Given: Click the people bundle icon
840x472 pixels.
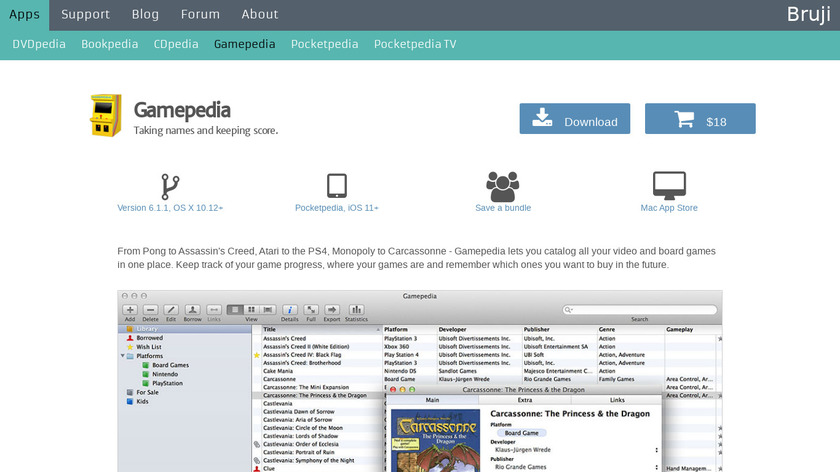Looking at the screenshot, I should (x=502, y=186).
